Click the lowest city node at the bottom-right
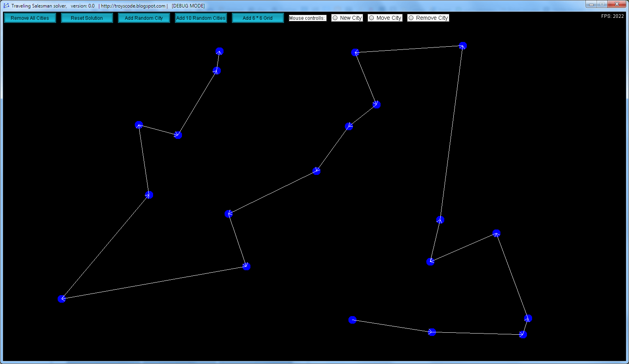Image resolution: width=629 pixels, height=364 pixels. (x=523, y=335)
